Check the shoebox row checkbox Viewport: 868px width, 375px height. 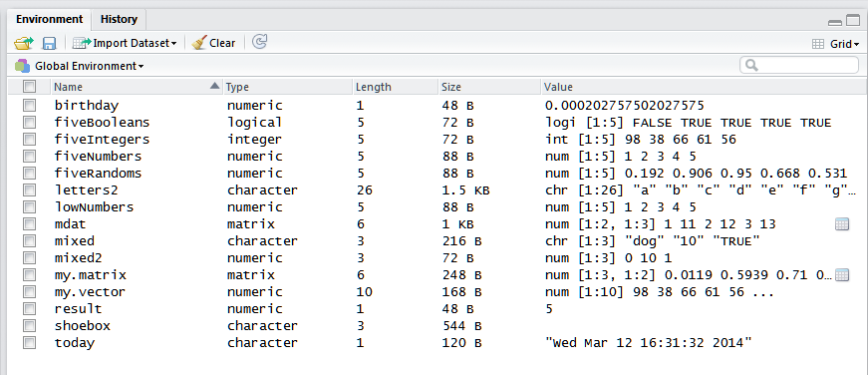click(x=29, y=326)
